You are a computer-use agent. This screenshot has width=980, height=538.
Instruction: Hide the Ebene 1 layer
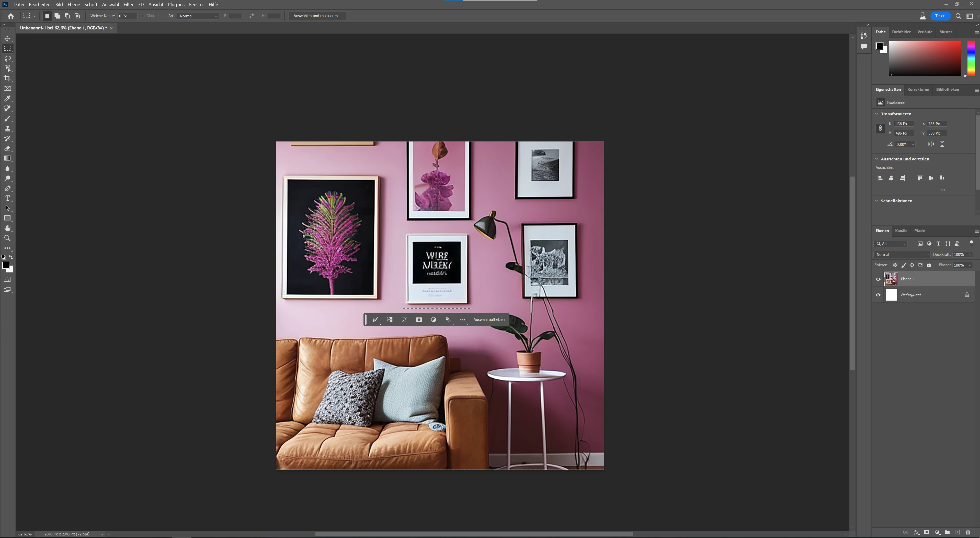(878, 279)
